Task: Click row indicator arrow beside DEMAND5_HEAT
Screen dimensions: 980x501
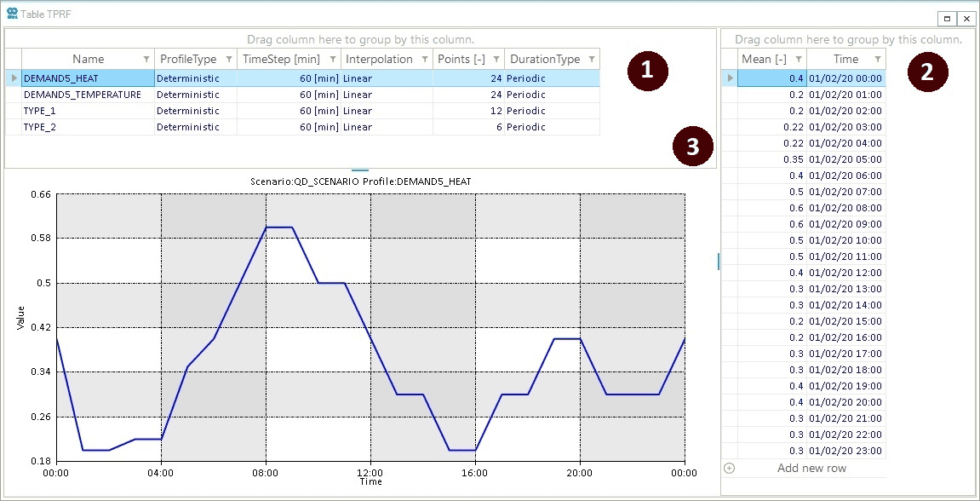Action: 13,78
